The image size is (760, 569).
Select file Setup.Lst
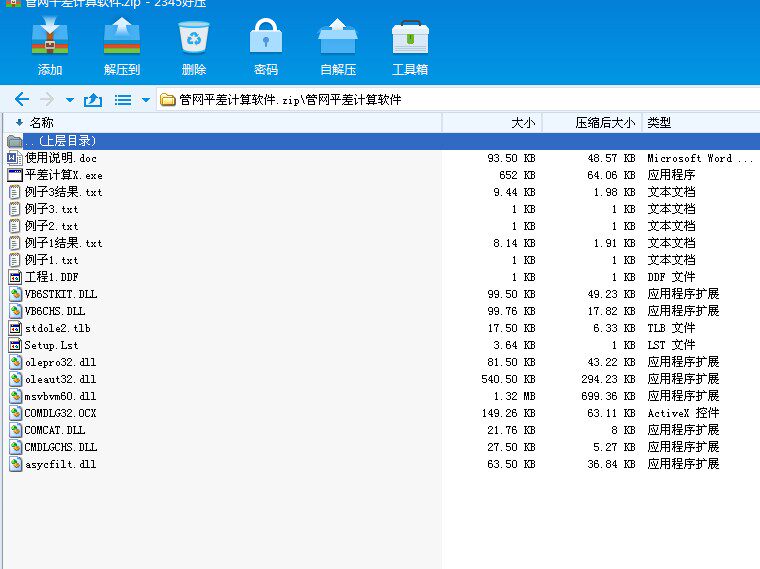(x=51, y=345)
